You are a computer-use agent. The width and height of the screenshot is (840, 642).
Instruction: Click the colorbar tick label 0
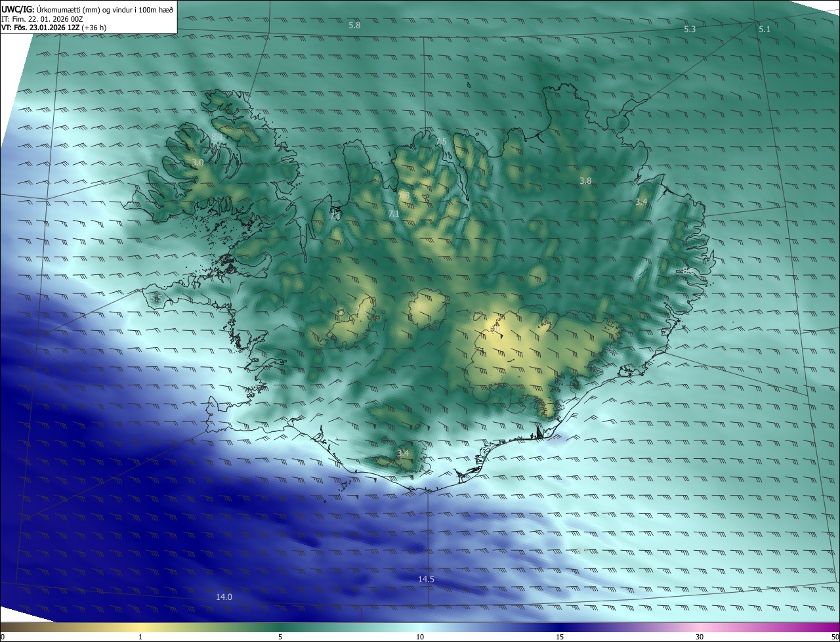pos(2,637)
